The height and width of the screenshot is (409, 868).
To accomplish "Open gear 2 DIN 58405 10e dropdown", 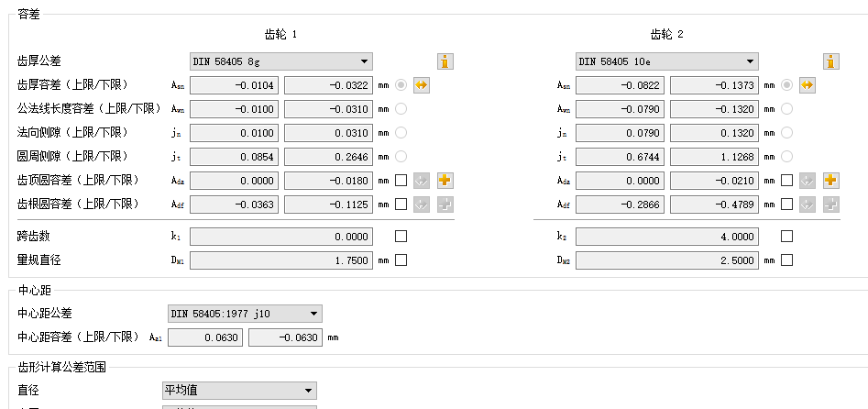I will 667,61.
